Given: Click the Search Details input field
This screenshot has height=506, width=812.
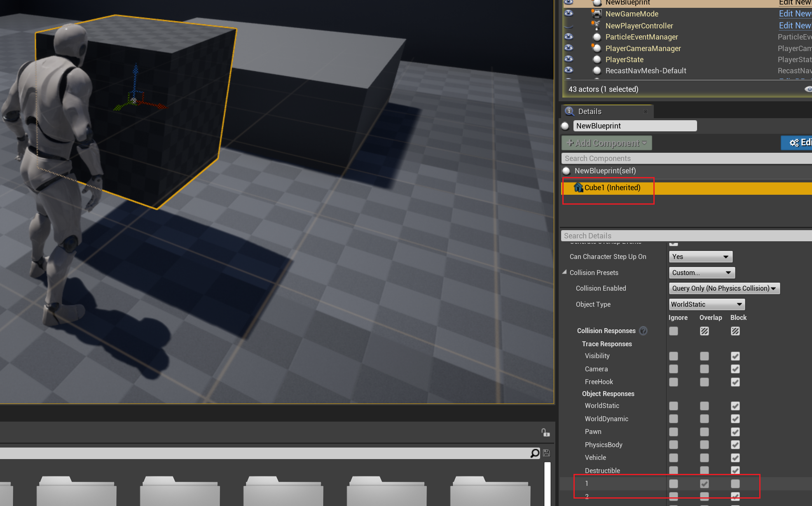Looking at the screenshot, I should pyautogui.click(x=684, y=236).
